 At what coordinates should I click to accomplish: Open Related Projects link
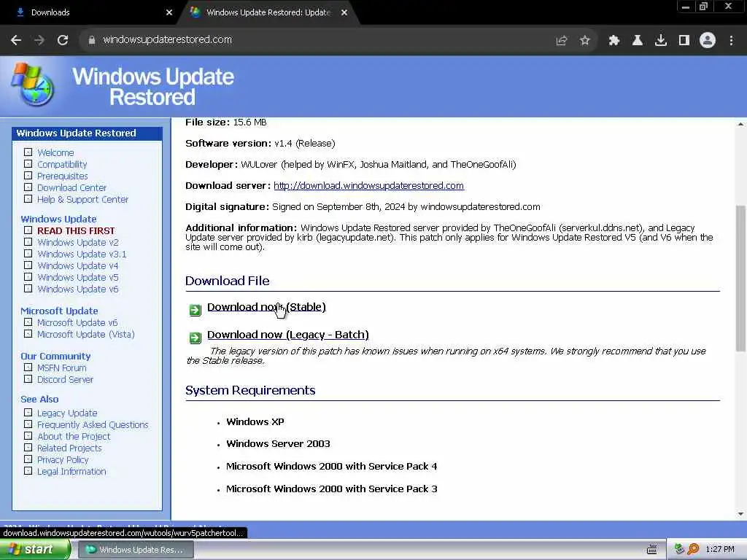[69, 448]
